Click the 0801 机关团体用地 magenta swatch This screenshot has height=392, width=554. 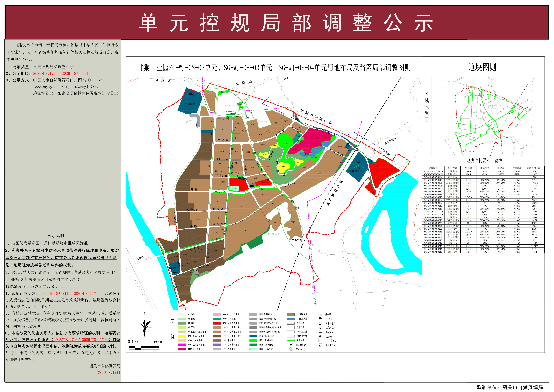(x=182, y=345)
